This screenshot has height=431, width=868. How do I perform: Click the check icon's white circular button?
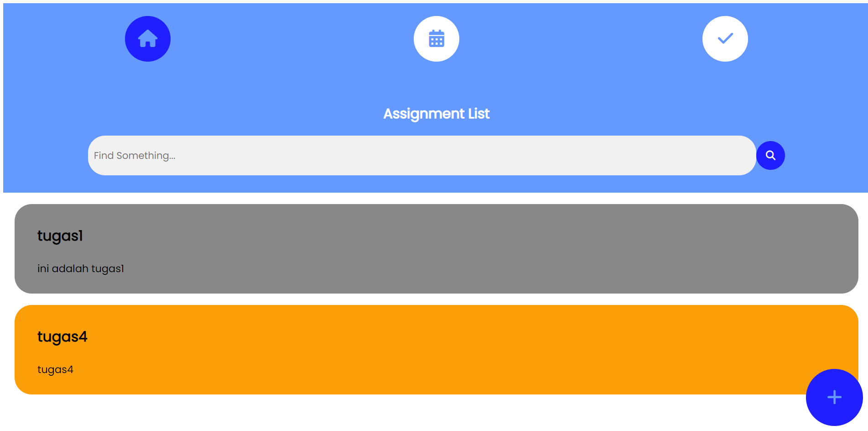coord(725,39)
